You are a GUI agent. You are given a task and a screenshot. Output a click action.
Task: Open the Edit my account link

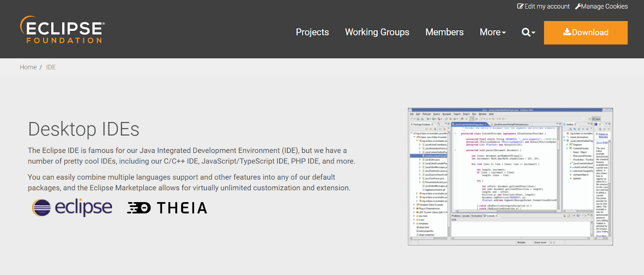click(543, 6)
